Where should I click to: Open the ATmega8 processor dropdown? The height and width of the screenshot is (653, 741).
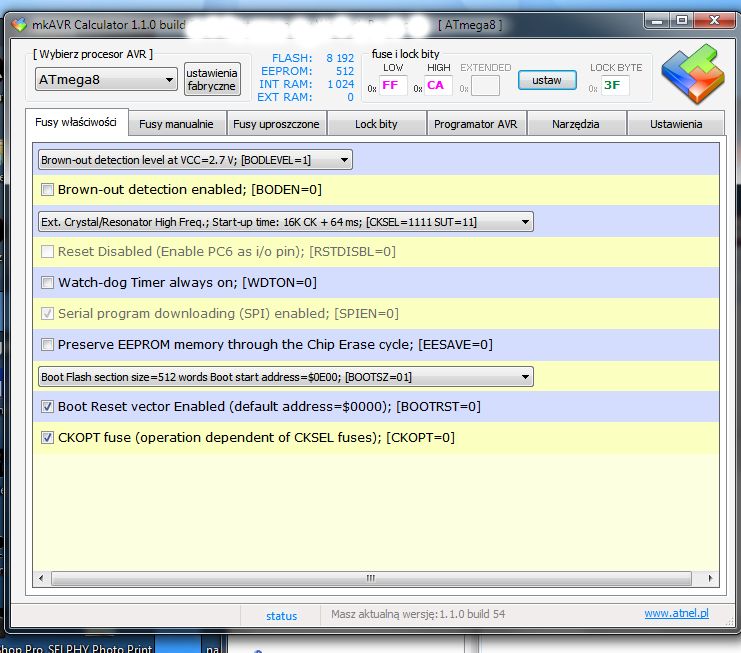(x=105, y=79)
